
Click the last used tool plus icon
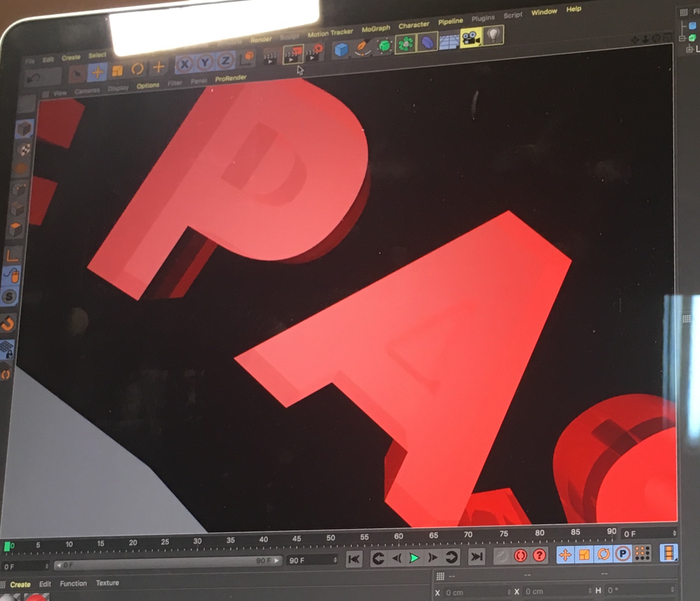pyautogui.click(x=158, y=67)
